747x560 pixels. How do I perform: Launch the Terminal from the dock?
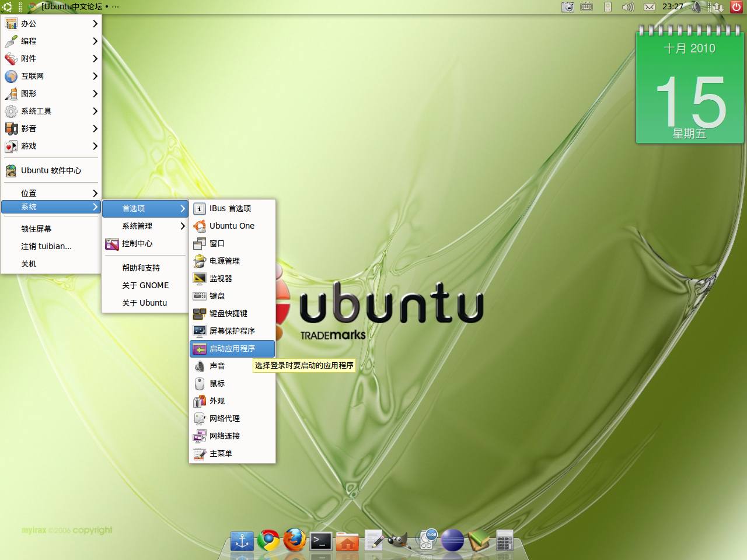click(x=321, y=541)
